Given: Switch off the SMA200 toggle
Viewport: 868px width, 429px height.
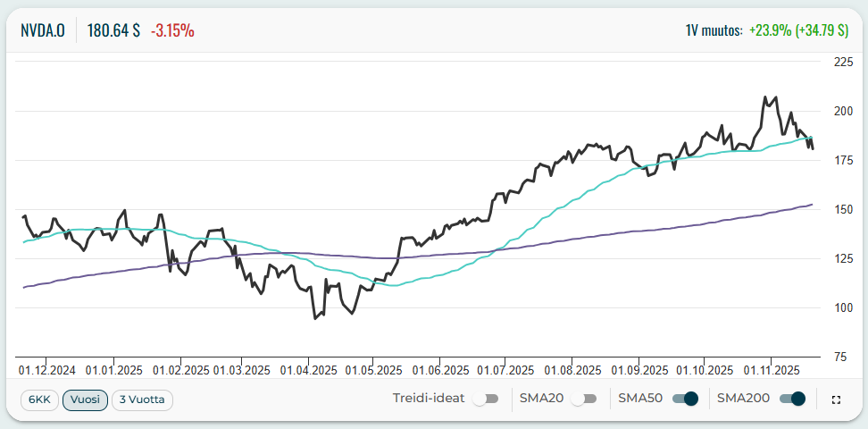Looking at the screenshot, I should 792,400.
